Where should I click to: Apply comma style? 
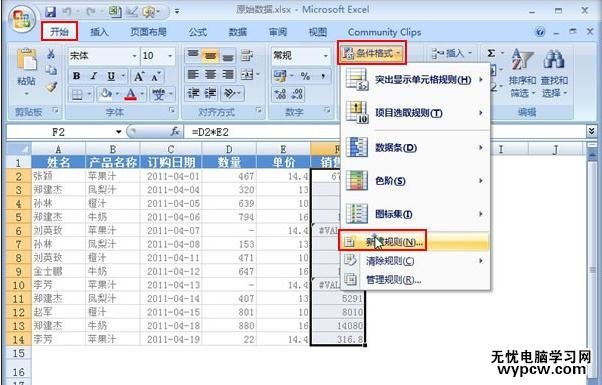323,76
